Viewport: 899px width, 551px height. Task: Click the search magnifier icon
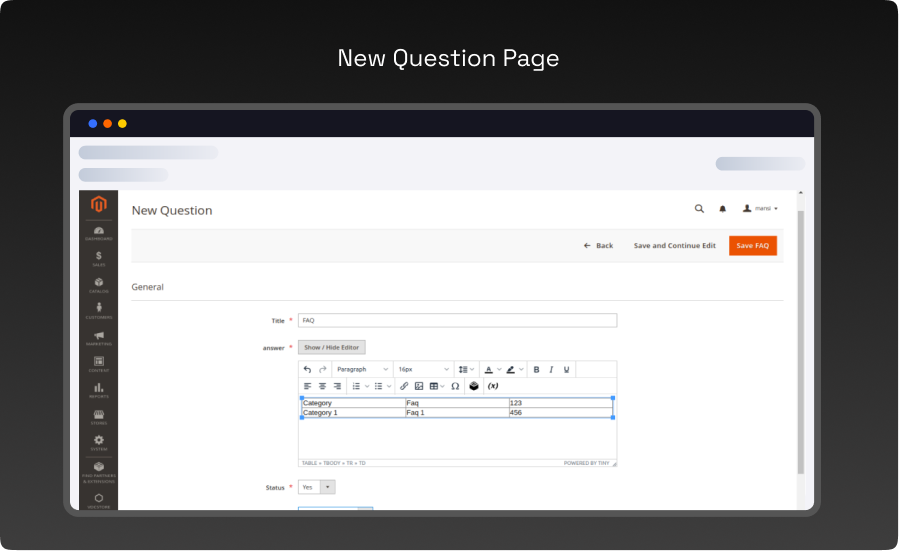click(x=699, y=209)
